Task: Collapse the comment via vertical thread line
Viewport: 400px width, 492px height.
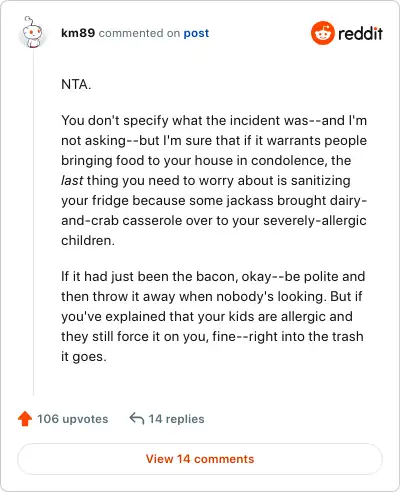Action: (x=33, y=222)
